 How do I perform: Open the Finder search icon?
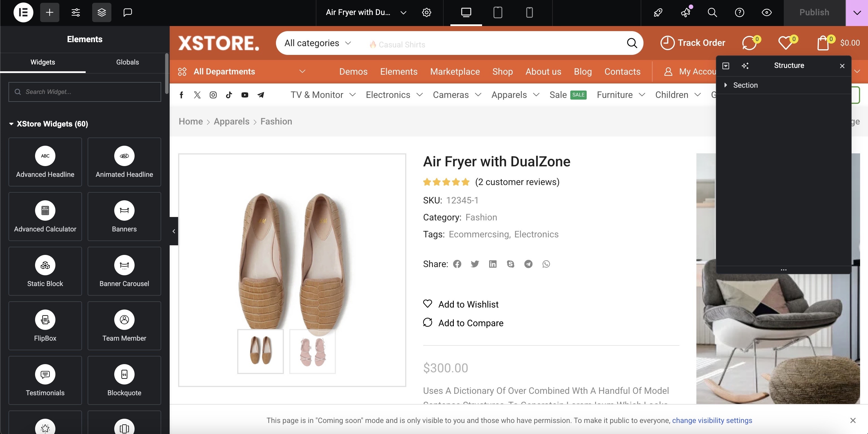pos(712,12)
